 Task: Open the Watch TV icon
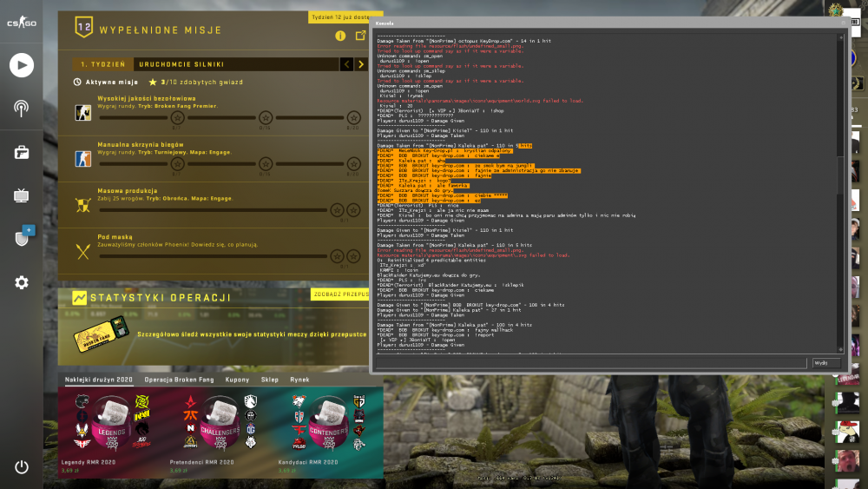click(22, 195)
